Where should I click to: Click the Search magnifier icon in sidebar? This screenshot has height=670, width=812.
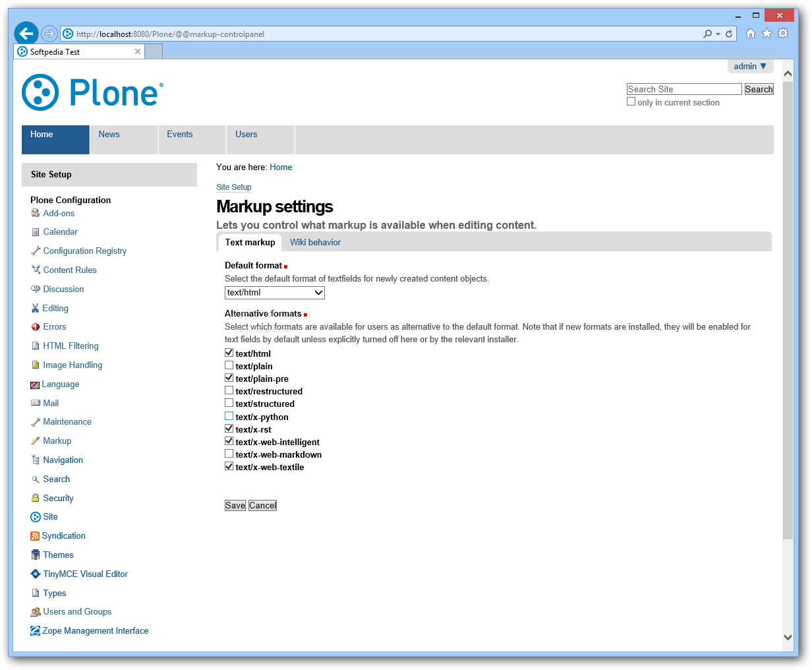click(36, 479)
